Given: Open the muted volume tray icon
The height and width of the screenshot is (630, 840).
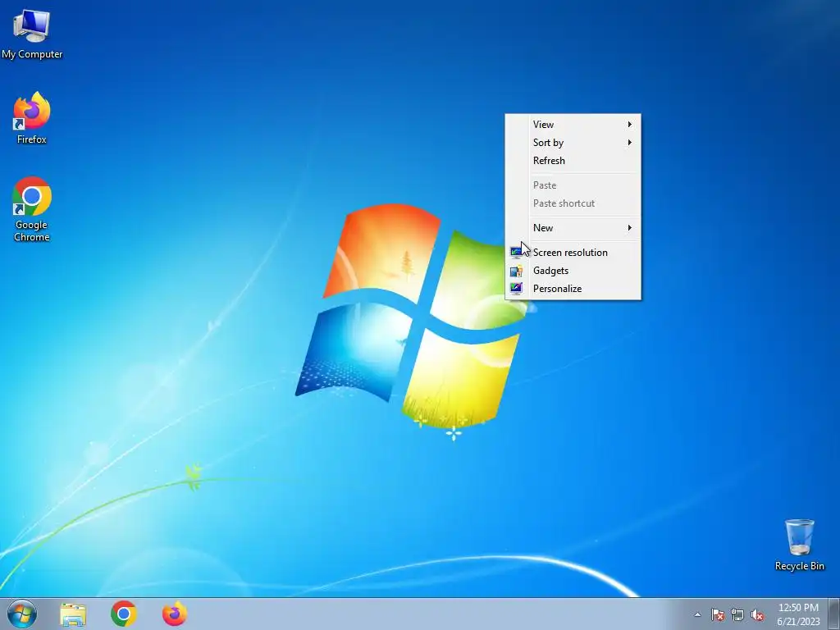Looking at the screenshot, I should [757, 614].
